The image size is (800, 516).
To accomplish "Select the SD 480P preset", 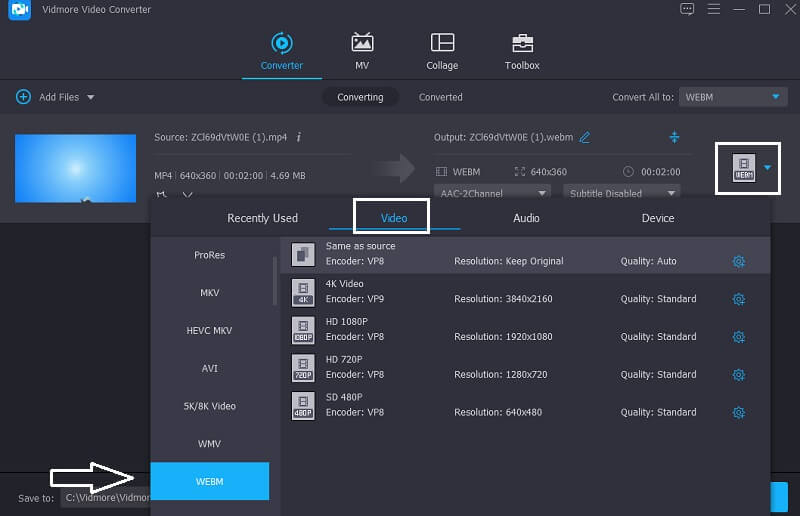I will tap(525, 405).
